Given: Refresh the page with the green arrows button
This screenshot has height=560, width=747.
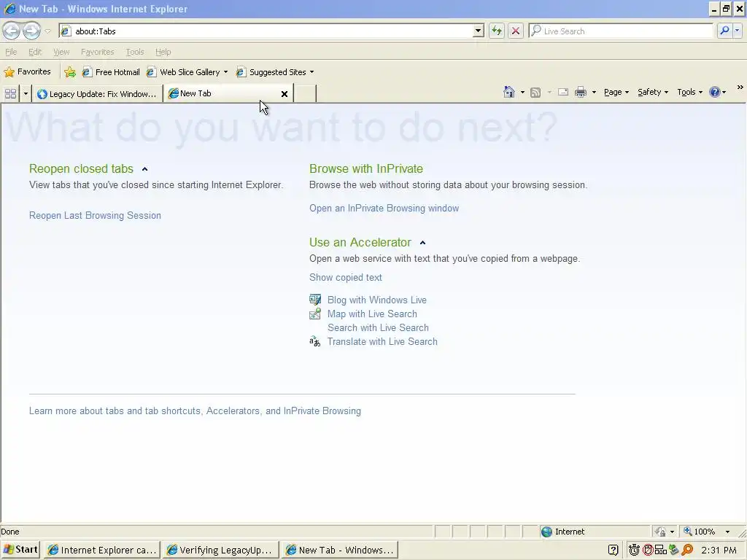Looking at the screenshot, I should (496, 31).
